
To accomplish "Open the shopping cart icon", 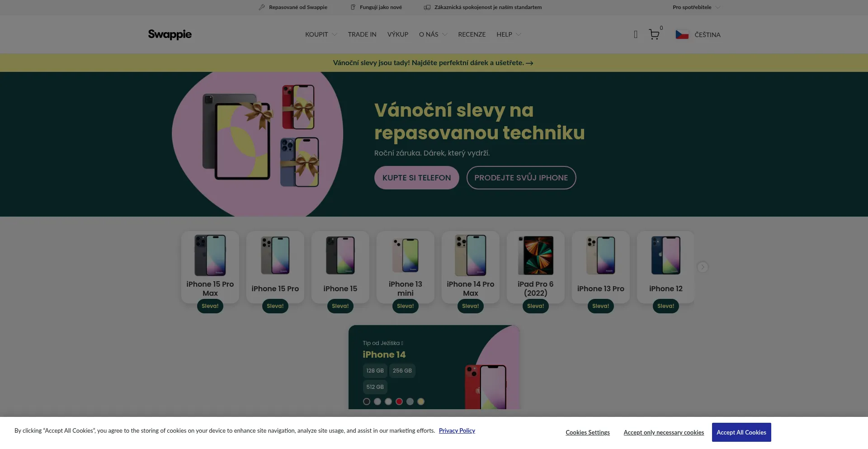I will pos(654,35).
